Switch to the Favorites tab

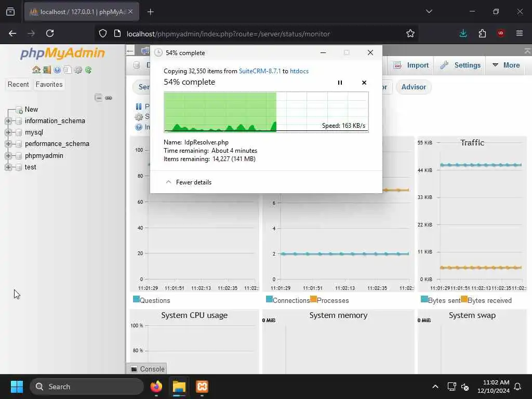tap(49, 85)
